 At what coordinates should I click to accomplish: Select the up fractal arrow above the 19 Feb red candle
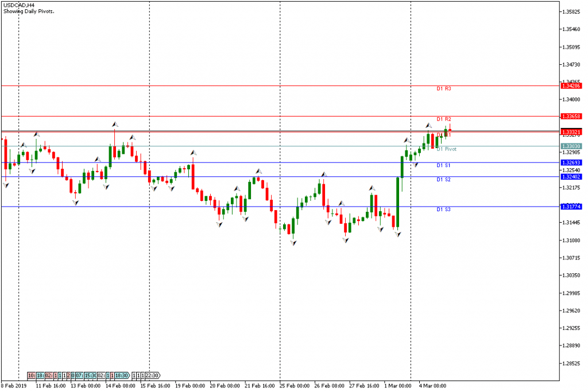pos(194,153)
